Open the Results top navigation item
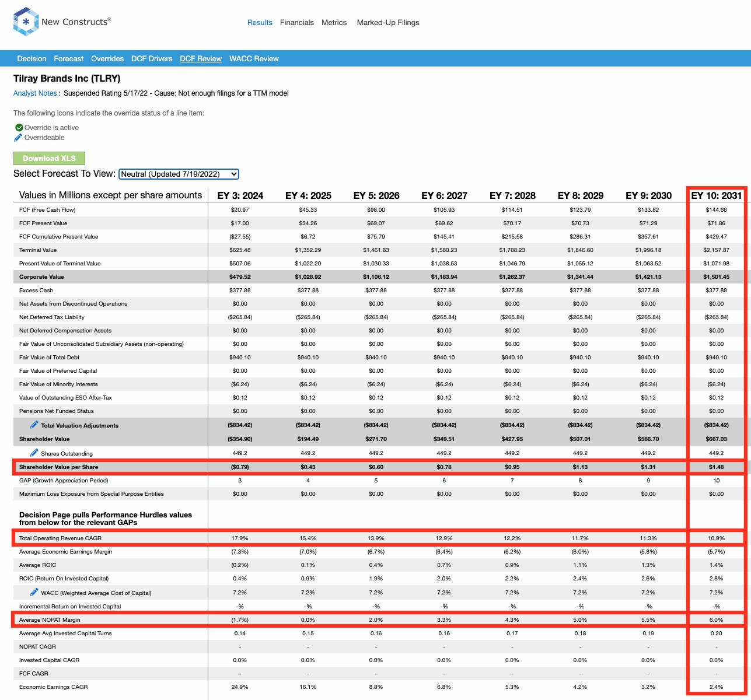 pyautogui.click(x=260, y=22)
